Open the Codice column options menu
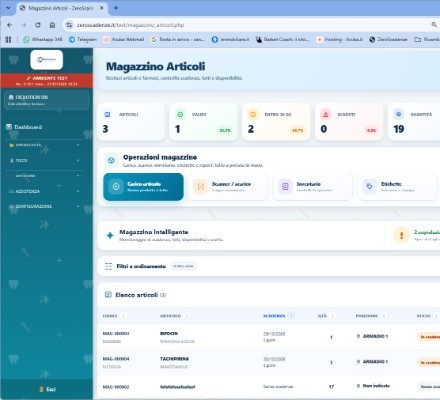440x400 pixels. 124,316
